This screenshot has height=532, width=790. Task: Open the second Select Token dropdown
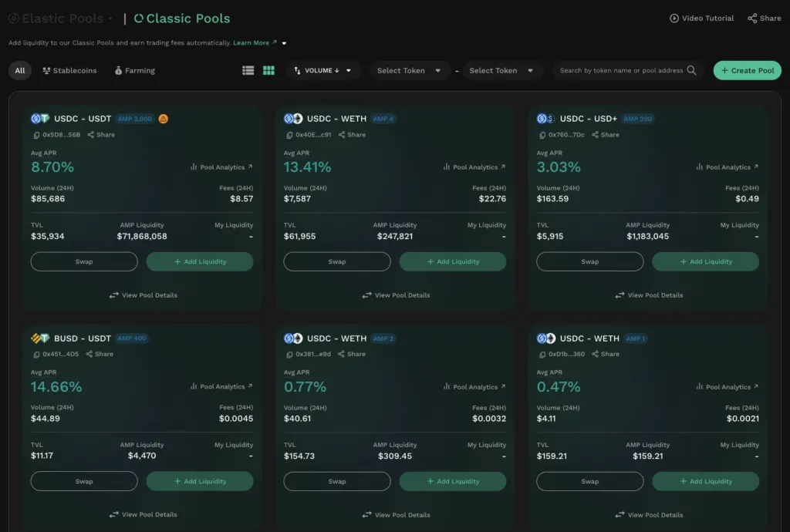[501, 70]
